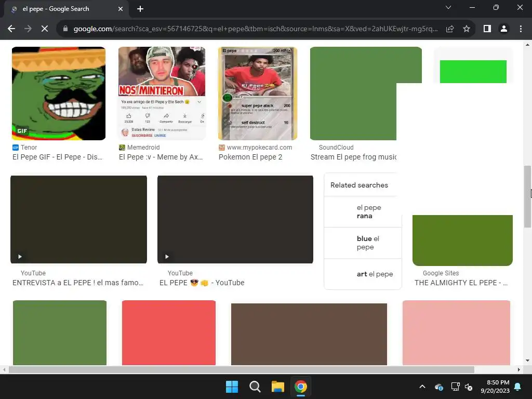This screenshot has width=532, height=399.
Task: Click Chrome taskbar icon
Action: [x=301, y=387]
